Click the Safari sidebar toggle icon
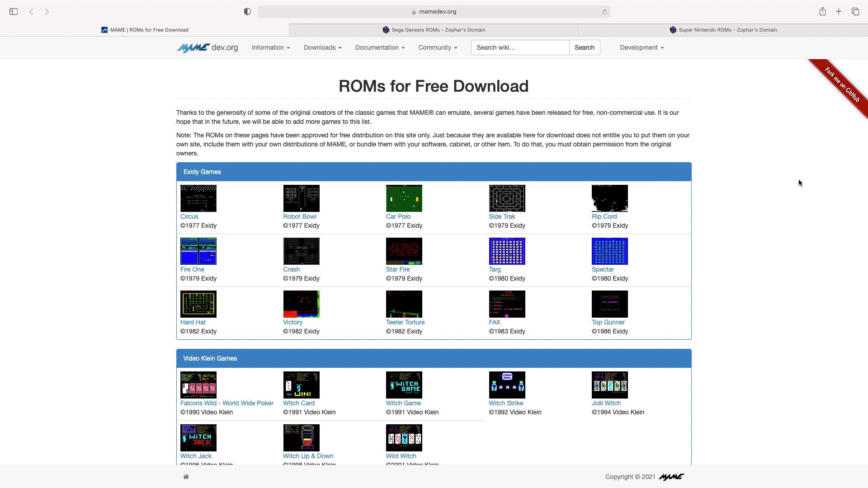The width and height of the screenshot is (868, 488). [x=14, y=12]
